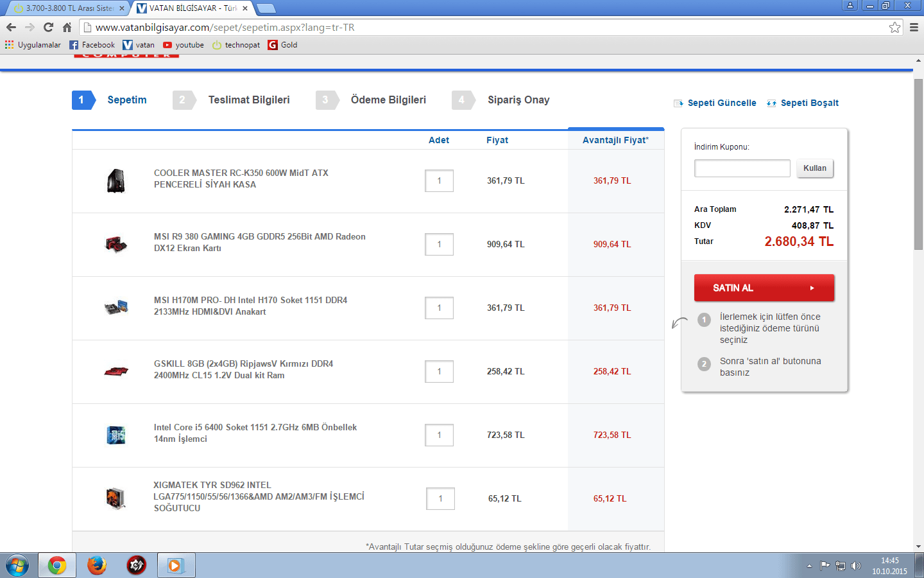Click the address bar URL
The height and width of the screenshot is (578, 924).
click(x=225, y=27)
